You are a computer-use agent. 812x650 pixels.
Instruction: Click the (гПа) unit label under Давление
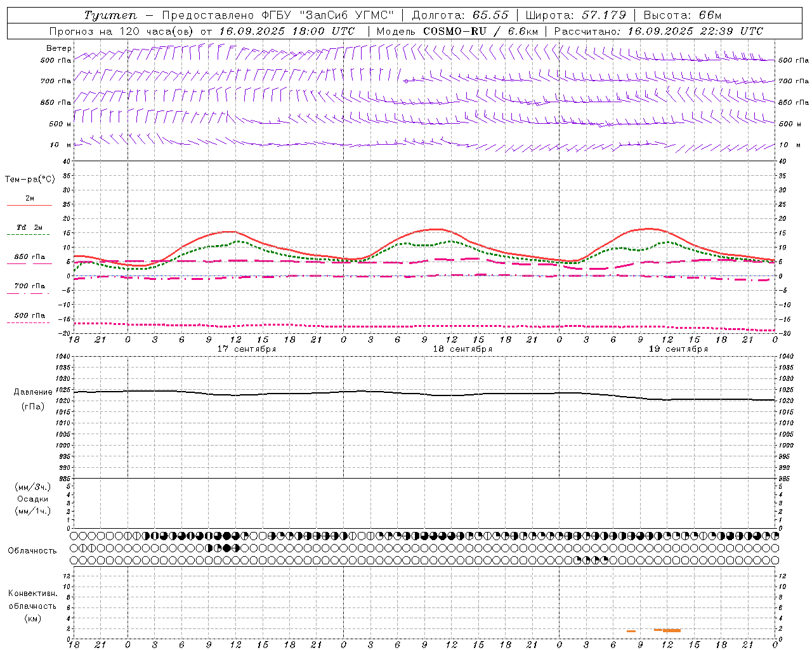33,406
